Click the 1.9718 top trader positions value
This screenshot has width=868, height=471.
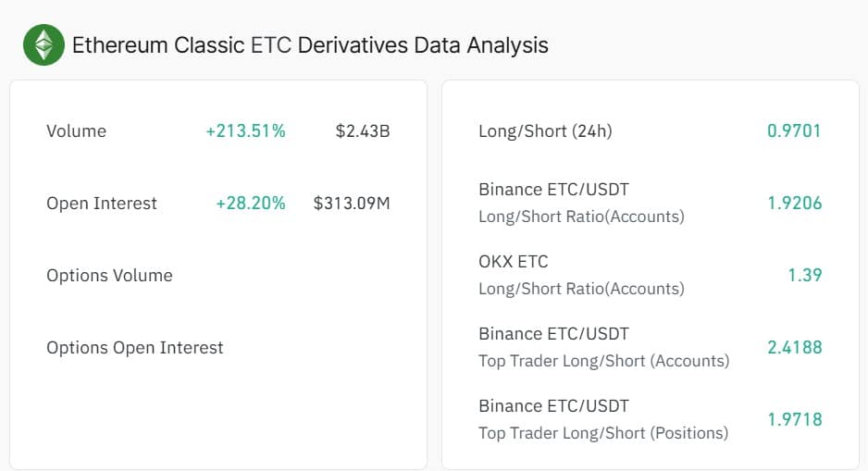[794, 420]
